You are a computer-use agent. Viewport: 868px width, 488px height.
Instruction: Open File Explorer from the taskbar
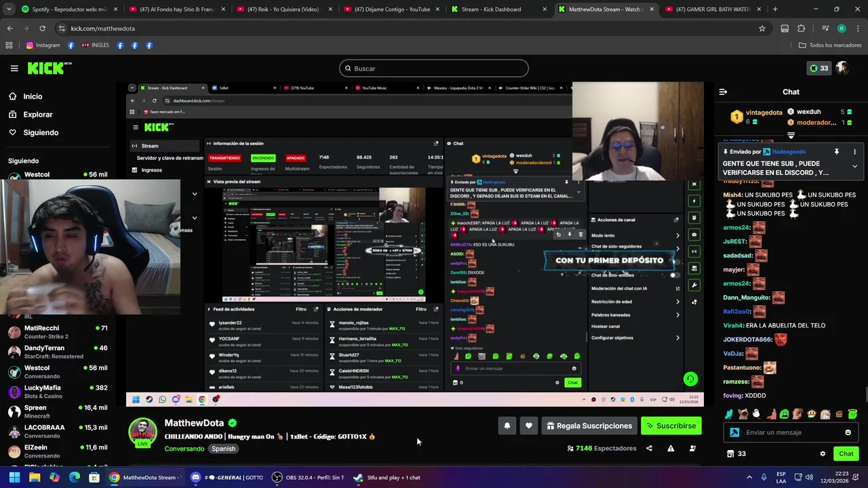click(35, 477)
